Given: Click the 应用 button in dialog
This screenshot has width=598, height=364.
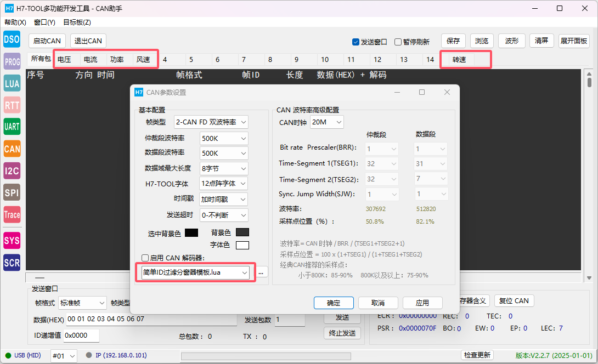Looking at the screenshot, I should pos(422,303).
